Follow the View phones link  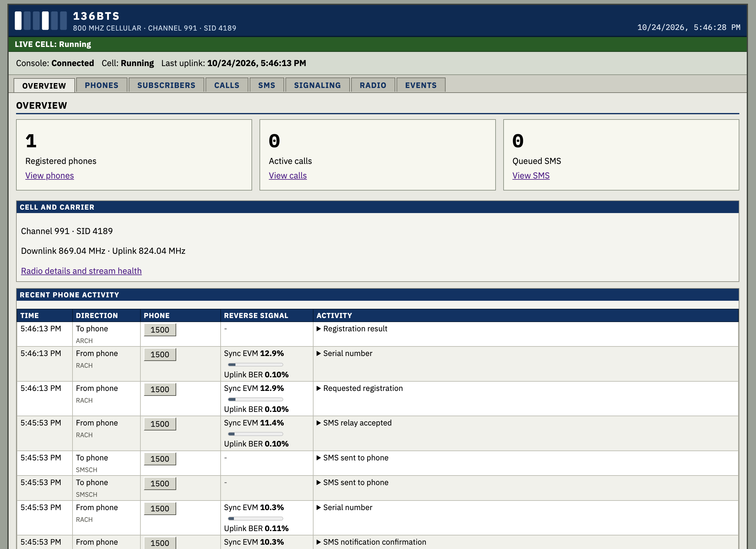(49, 175)
